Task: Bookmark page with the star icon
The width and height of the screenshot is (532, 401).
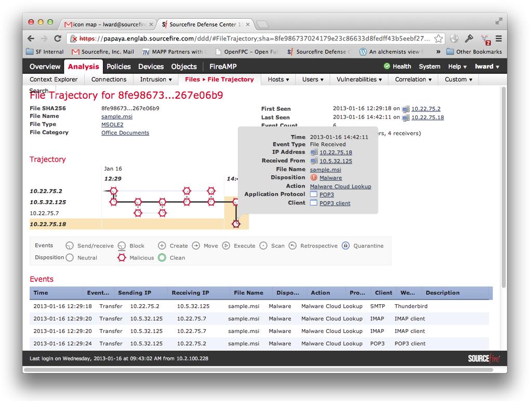Action: point(438,38)
